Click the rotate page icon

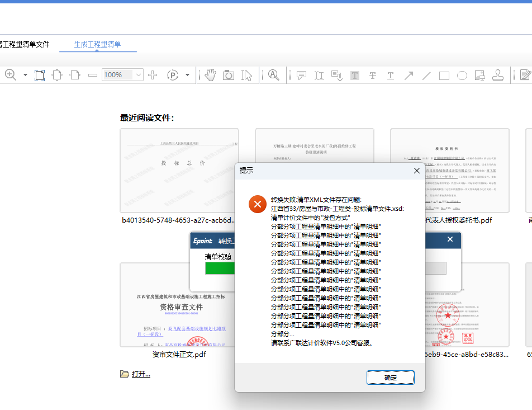coord(173,75)
